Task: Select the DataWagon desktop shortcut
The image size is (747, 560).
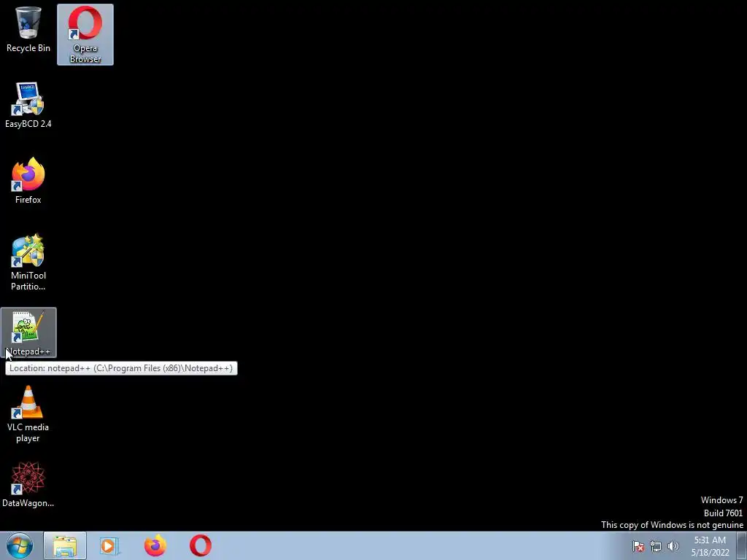Action: click(28, 484)
